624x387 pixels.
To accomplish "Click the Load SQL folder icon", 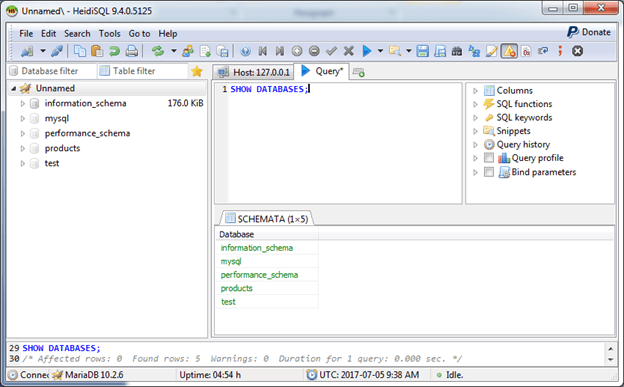I will (395, 51).
